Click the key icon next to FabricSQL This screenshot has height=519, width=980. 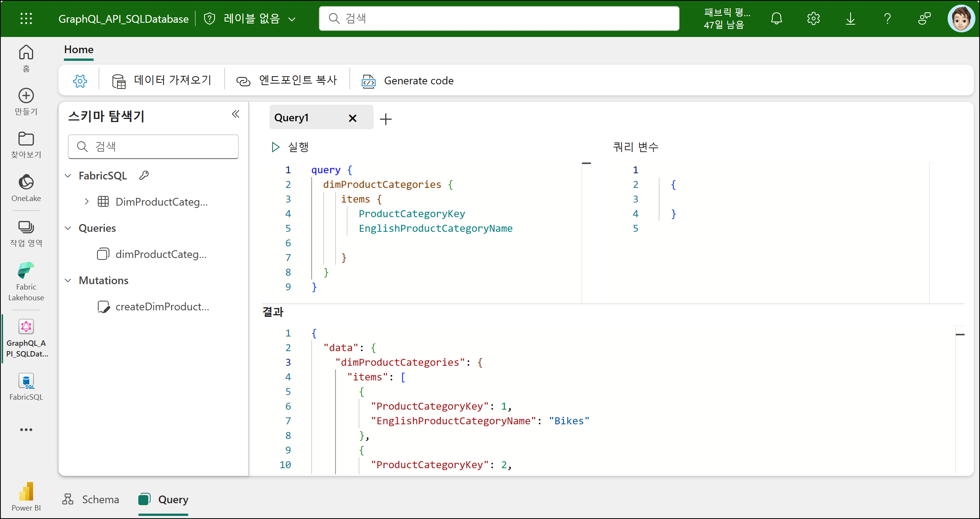(x=144, y=175)
